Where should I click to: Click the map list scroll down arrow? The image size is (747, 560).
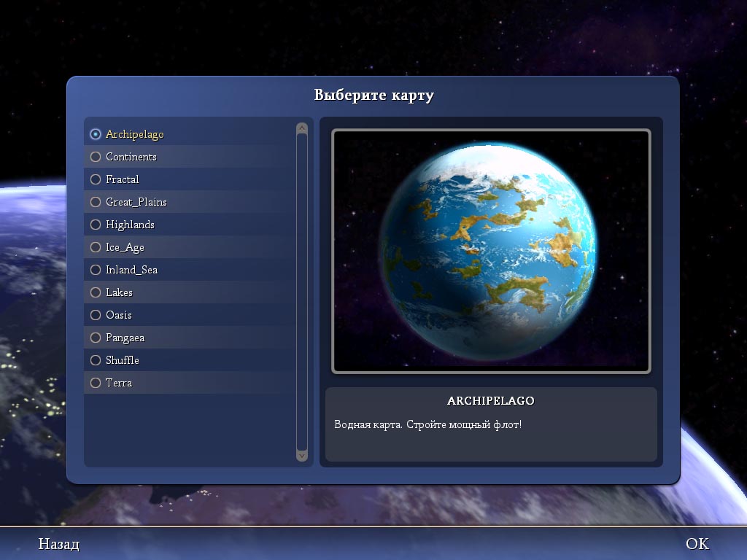[301, 456]
